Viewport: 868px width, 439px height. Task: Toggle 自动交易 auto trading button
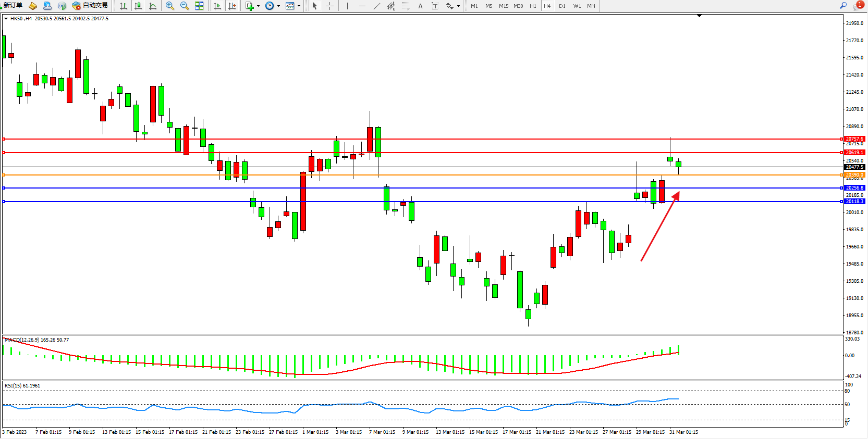click(90, 6)
